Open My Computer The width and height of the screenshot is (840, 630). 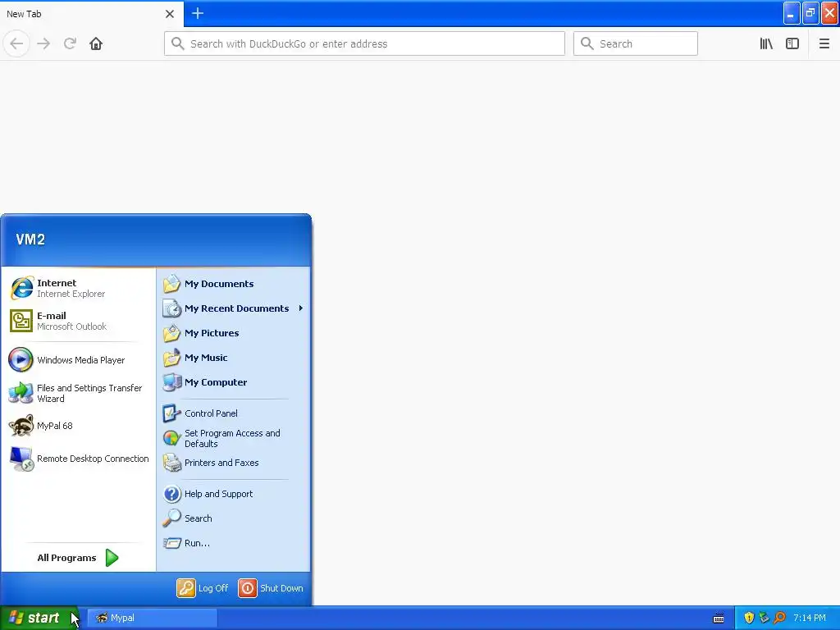234,382
